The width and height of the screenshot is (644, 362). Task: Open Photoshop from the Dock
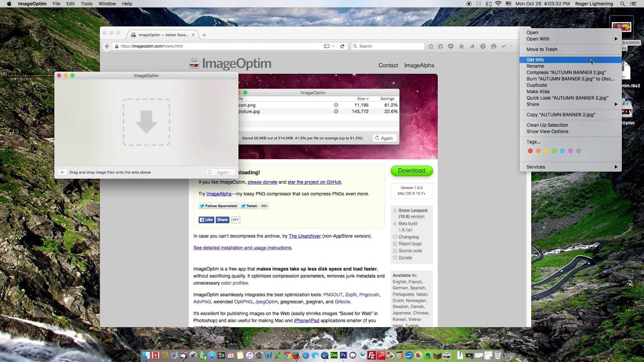[x=343, y=355]
